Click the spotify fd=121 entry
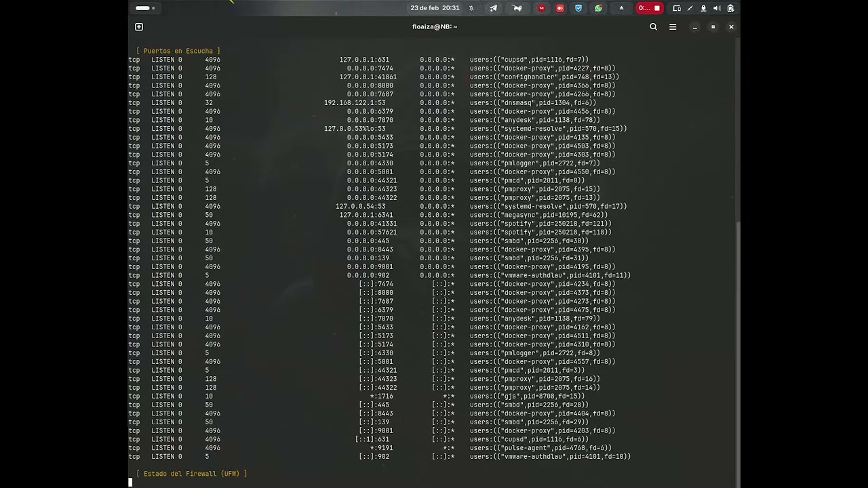 tap(540, 224)
